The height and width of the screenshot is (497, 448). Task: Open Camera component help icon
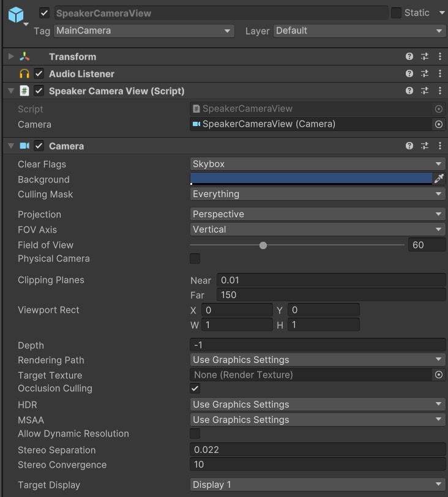[409, 146]
